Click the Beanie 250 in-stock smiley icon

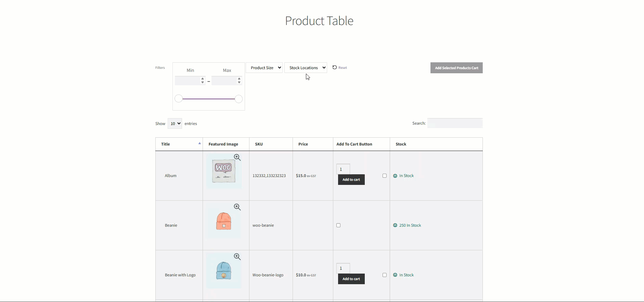(x=395, y=225)
